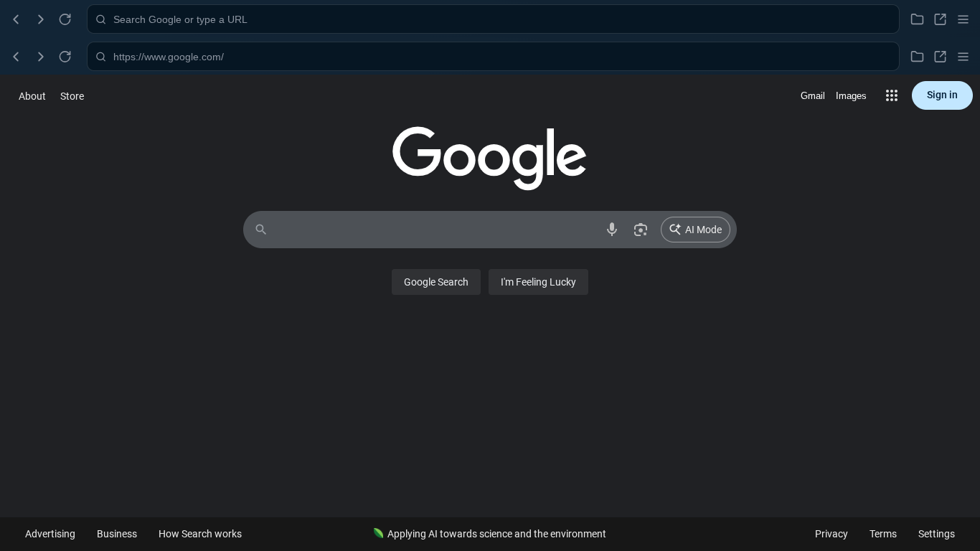Reload the page showing the google.com URL
Viewport: 980px width, 551px height.
point(65,57)
